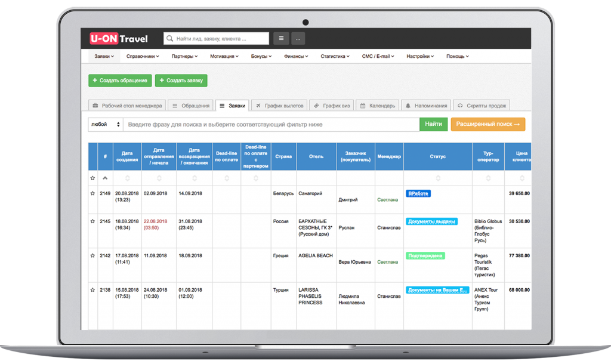
Task: Open the Календарь tab
Action: coord(378,106)
